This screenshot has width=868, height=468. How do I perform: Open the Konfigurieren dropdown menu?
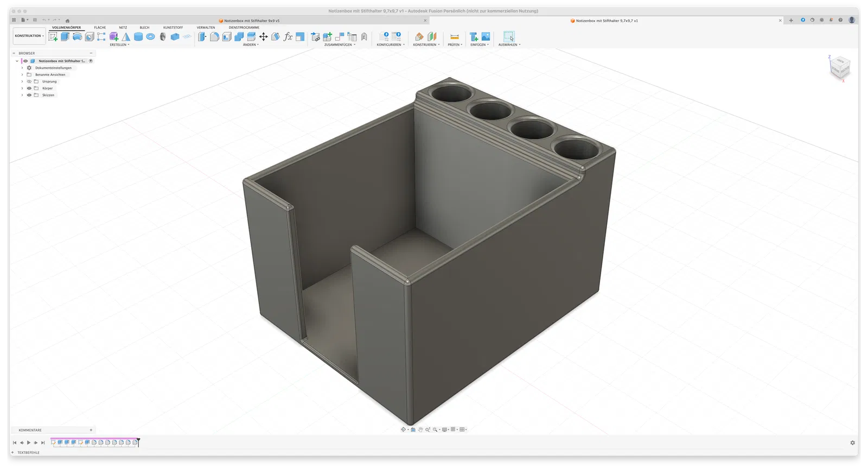(x=391, y=45)
